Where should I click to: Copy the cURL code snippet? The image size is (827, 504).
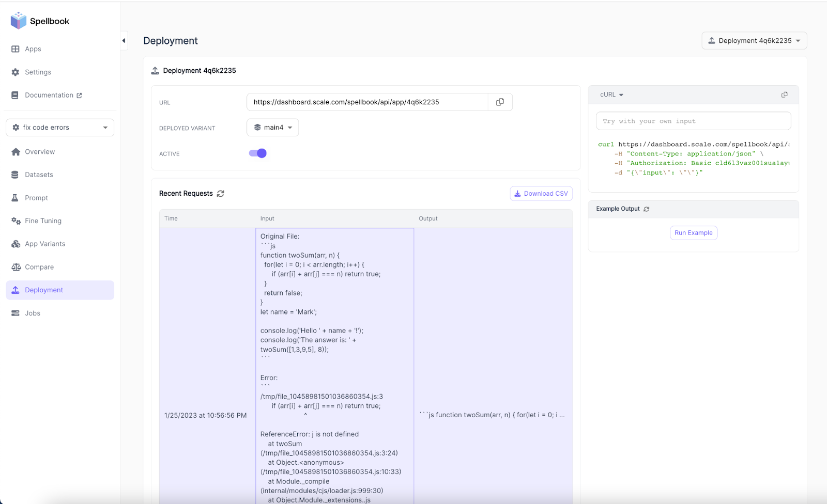pyautogui.click(x=784, y=94)
